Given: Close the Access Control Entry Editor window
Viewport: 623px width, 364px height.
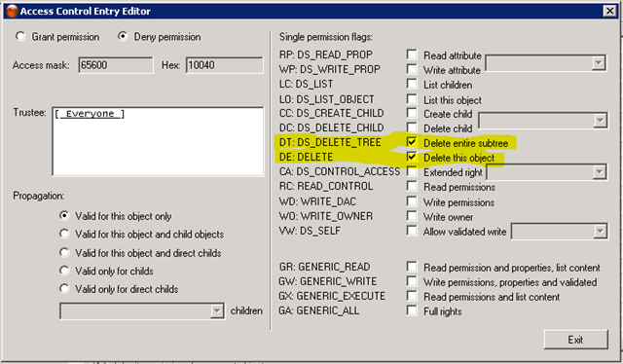Looking at the screenshot, I should point(609,11).
